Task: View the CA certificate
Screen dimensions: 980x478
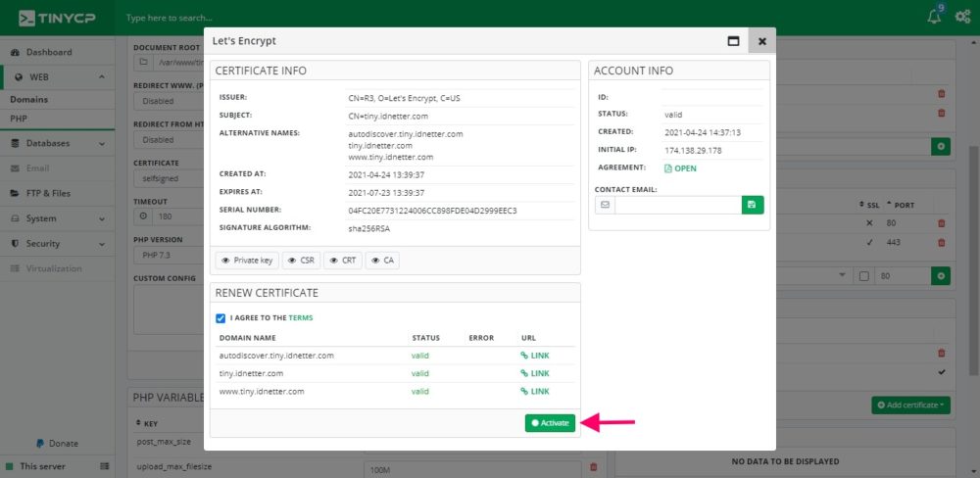Action: 382,261
